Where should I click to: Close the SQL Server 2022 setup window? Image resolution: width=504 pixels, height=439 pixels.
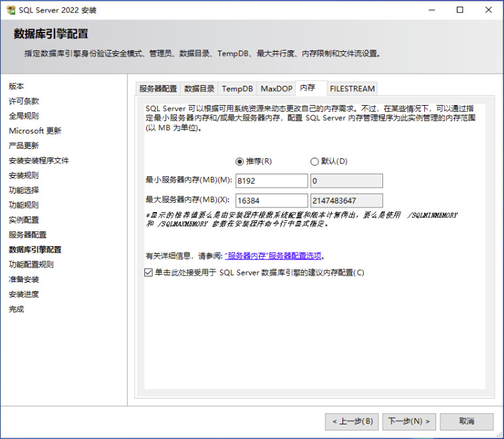click(489, 10)
